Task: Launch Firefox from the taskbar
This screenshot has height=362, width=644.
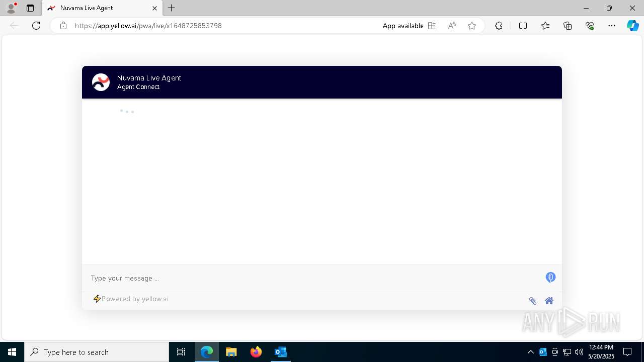Action: pos(256,352)
